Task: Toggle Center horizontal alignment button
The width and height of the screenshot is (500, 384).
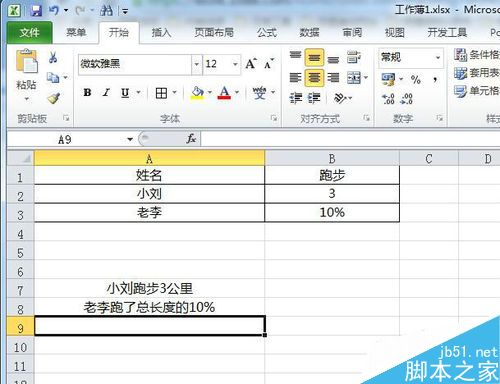Action: click(x=314, y=78)
